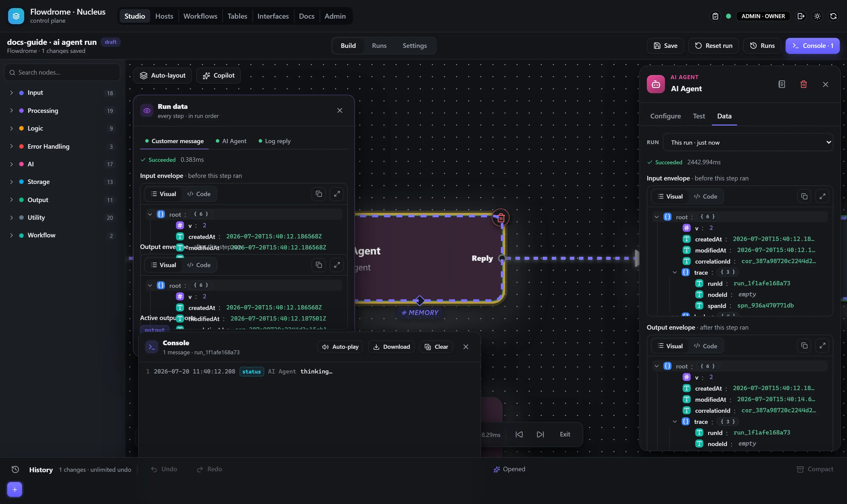The height and width of the screenshot is (504, 847).
Task: Close the Console panel
Action: point(465,347)
